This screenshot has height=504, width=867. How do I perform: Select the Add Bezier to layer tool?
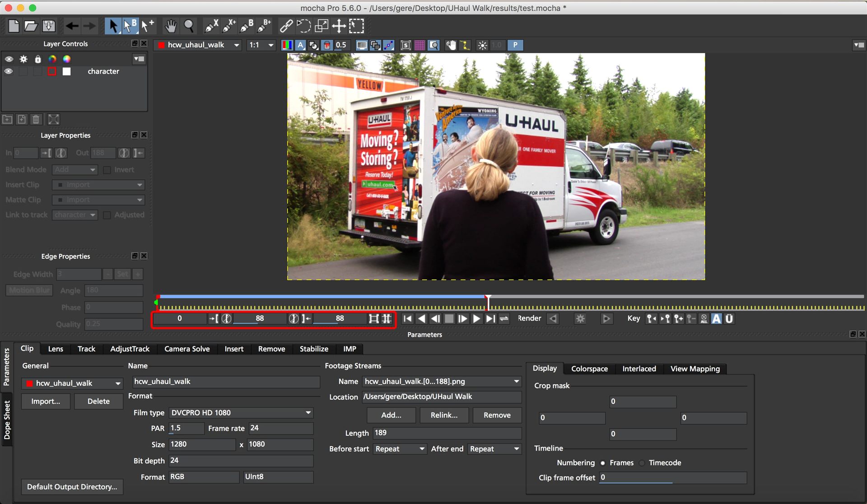click(264, 26)
